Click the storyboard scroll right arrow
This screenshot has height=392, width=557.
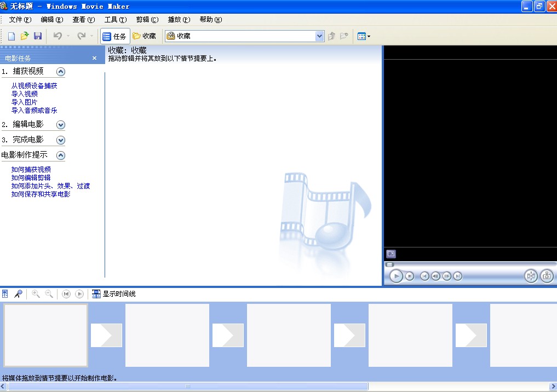click(553, 387)
